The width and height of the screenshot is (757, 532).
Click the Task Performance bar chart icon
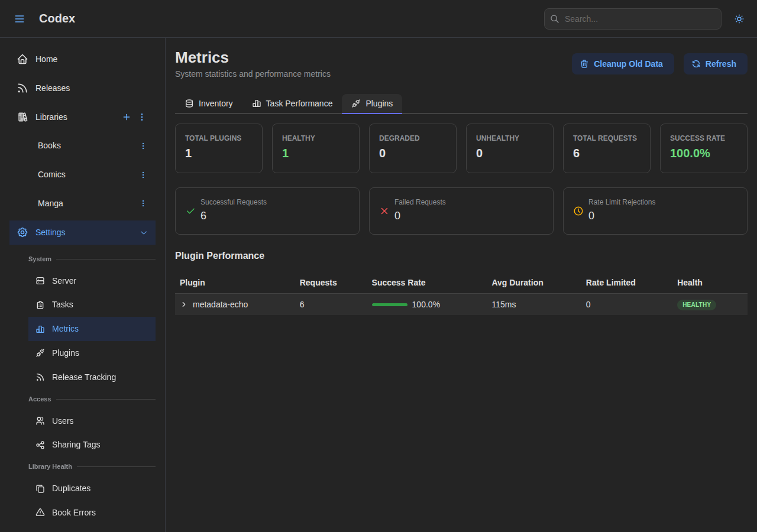pyautogui.click(x=257, y=103)
